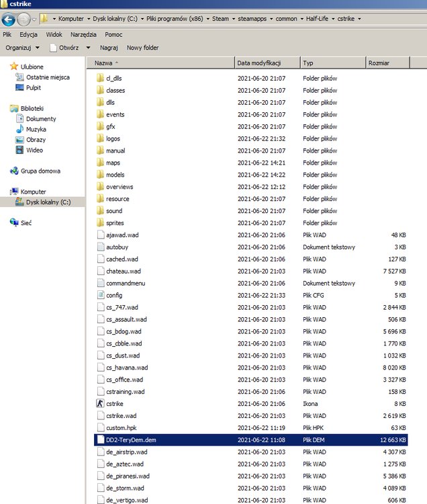This screenshot has height=504, width=427.
Task: Expand dropdown after Dysk lokalny (C:) breadcrumb
Action: [142, 19]
